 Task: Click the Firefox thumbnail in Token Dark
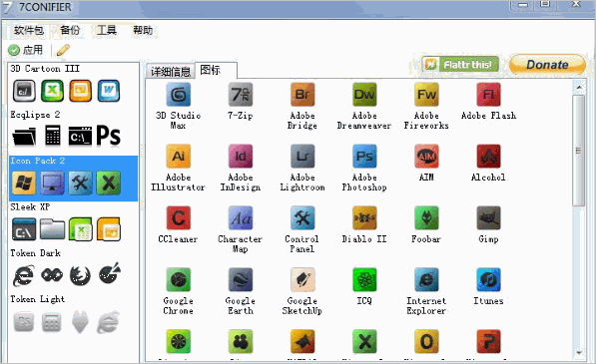pyautogui.click(x=80, y=275)
